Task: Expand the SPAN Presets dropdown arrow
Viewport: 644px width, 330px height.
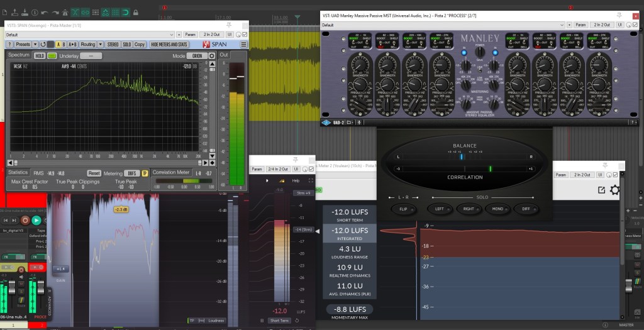Action: [35, 45]
